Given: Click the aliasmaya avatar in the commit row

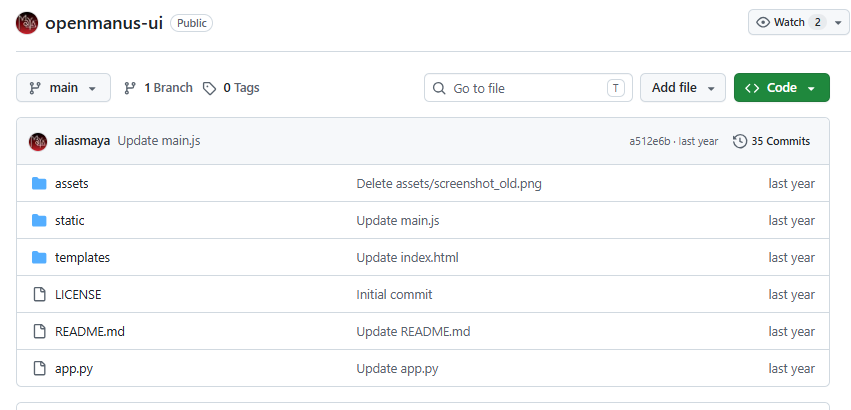Looking at the screenshot, I should (37, 141).
